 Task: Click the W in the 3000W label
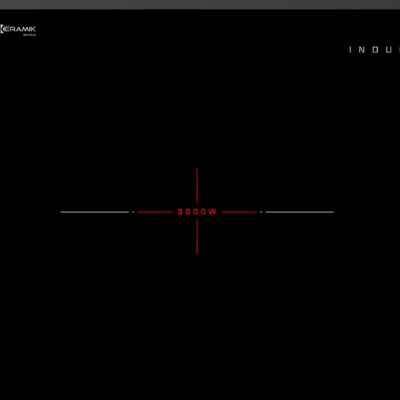tap(213, 212)
